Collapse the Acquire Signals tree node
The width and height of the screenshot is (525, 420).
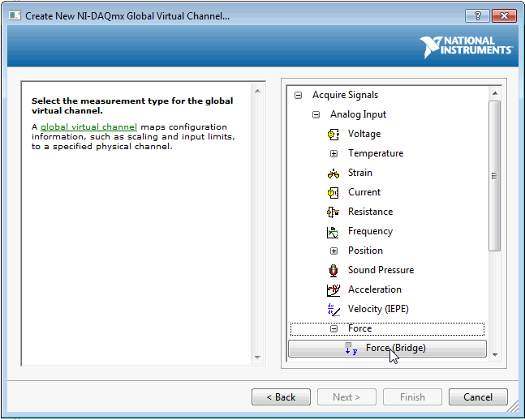[298, 95]
